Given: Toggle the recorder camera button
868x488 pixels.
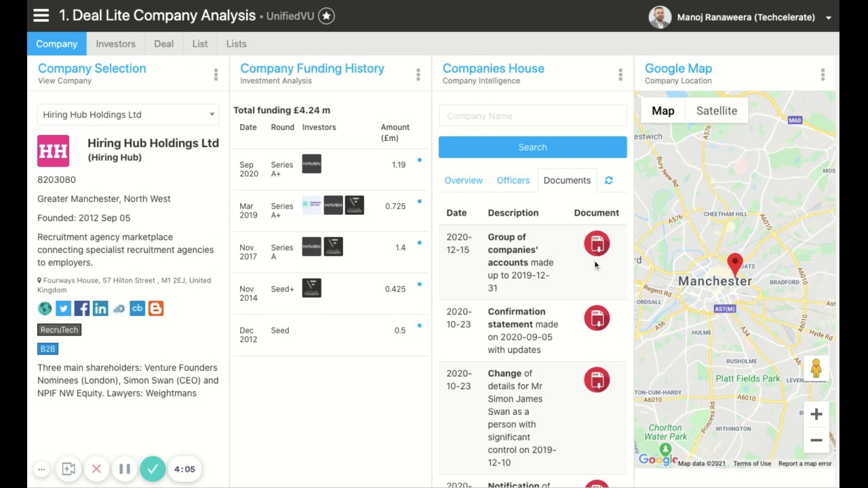Looking at the screenshot, I should tap(68, 469).
